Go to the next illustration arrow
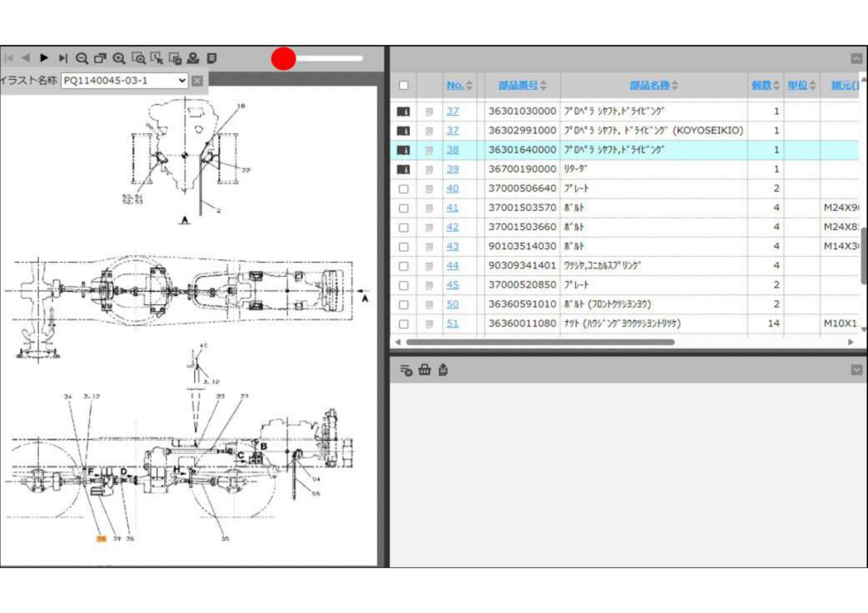Image resolution: width=868 pixels, height=613 pixels. [x=44, y=58]
